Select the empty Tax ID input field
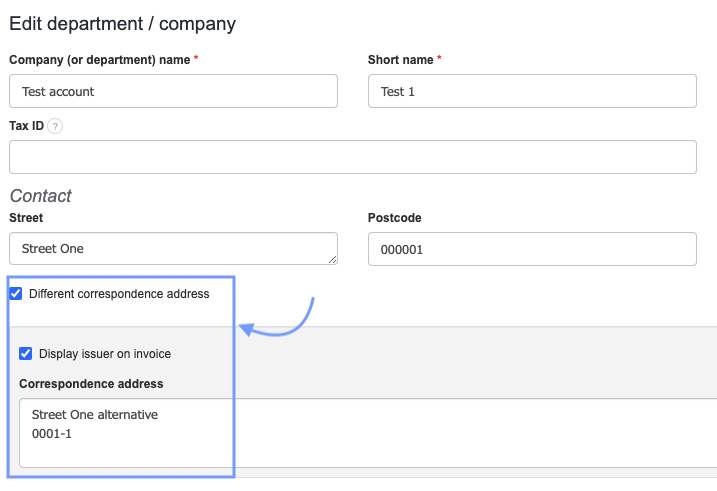This screenshot has width=717, height=491. 353,157
